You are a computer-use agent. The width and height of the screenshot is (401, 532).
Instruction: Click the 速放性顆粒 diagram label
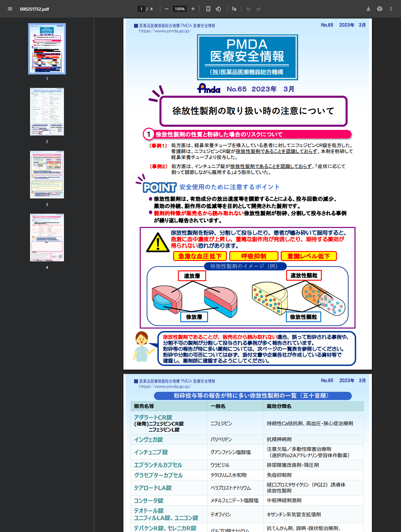pyautogui.click(x=304, y=275)
